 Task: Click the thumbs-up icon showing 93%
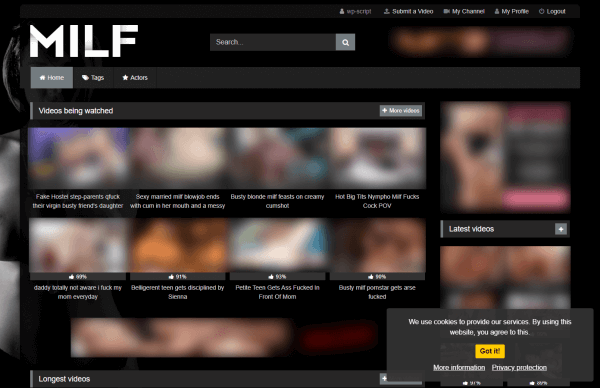(271, 277)
